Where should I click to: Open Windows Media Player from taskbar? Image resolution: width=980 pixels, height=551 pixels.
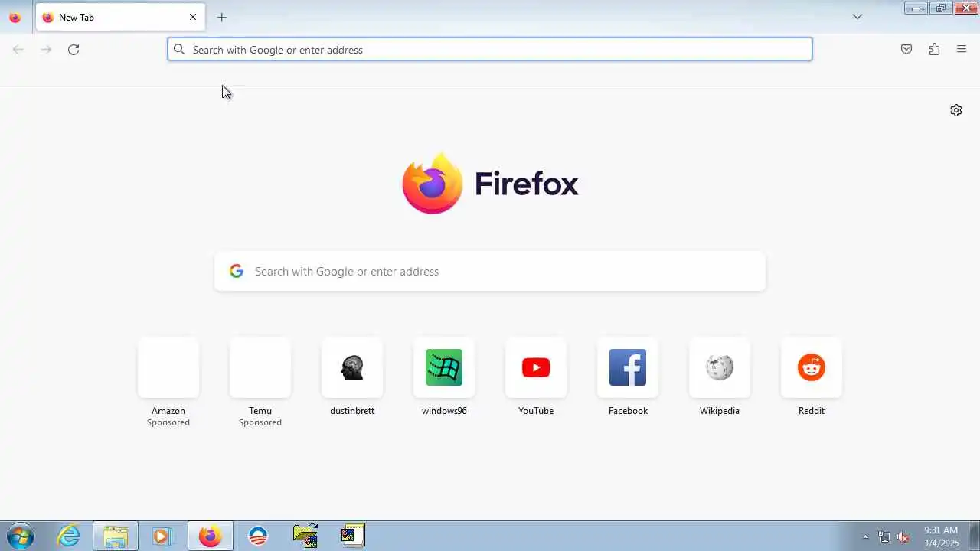[162, 536]
